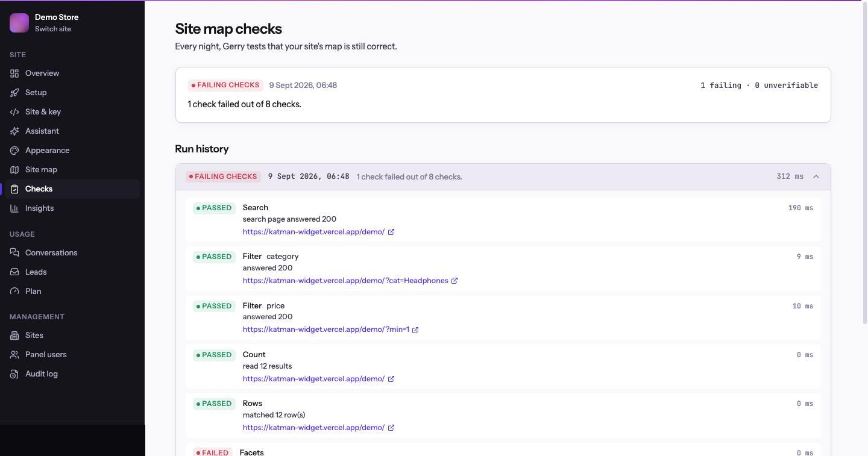Image resolution: width=868 pixels, height=456 pixels.
Task: Open external link icon on Search check
Action: pos(391,232)
